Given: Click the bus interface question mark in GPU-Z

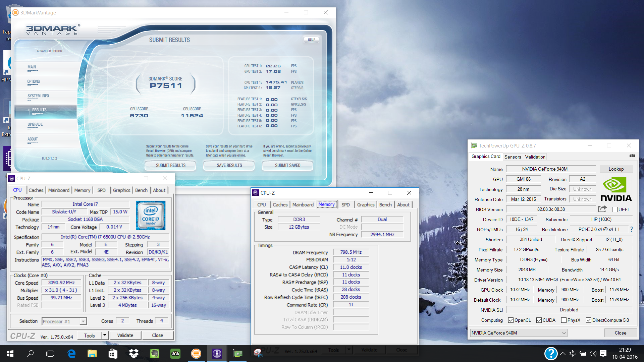Looking at the screenshot, I should pyautogui.click(x=632, y=229).
